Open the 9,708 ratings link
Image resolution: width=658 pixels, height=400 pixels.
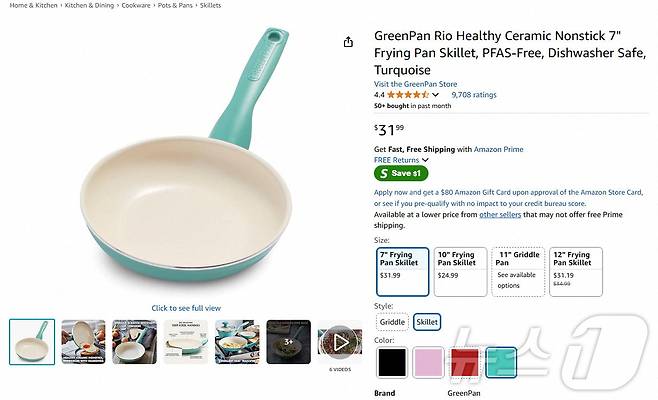click(474, 95)
